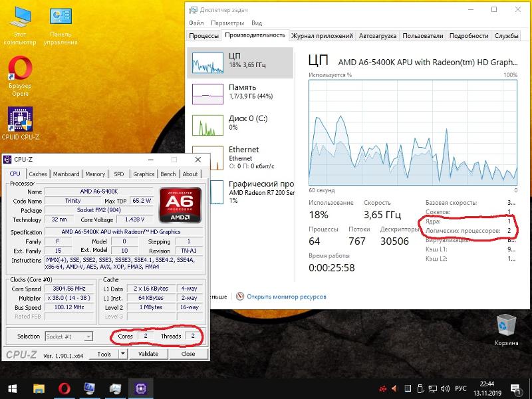This screenshot has height=399, width=532.
Task: Open the Tools dropdown arrow in CPU-Z
Action: 124,354
